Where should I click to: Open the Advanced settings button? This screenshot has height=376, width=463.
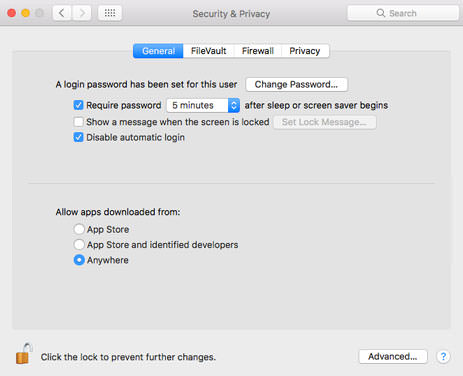pos(393,357)
